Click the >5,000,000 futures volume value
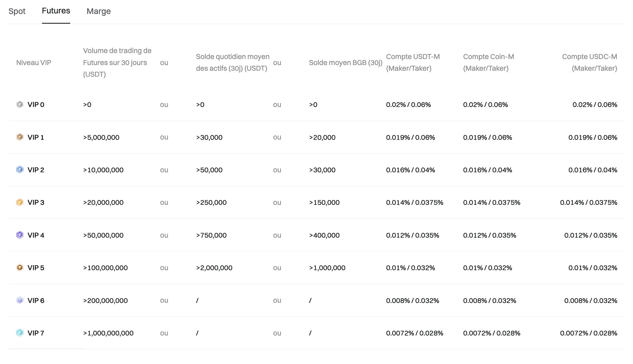 click(x=101, y=137)
